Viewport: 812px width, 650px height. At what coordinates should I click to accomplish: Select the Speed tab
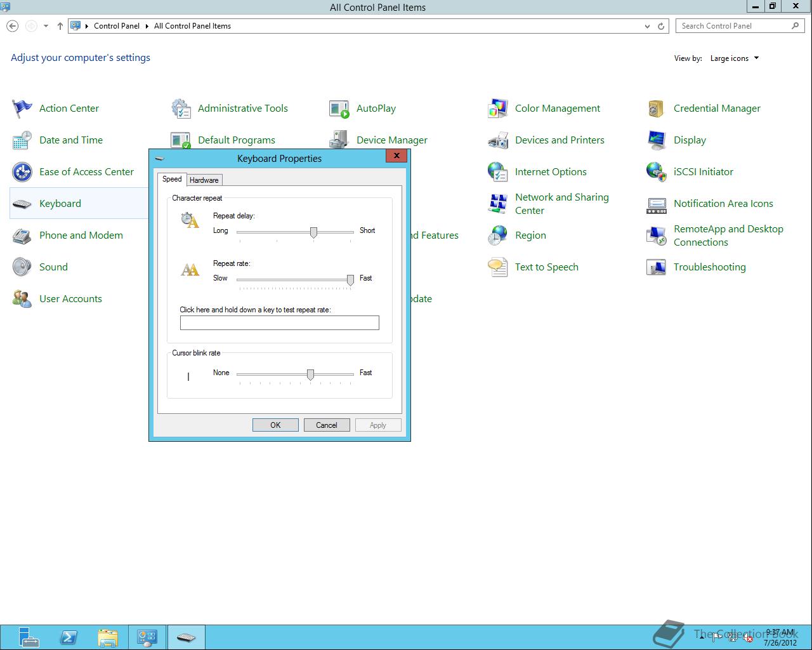click(x=172, y=179)
